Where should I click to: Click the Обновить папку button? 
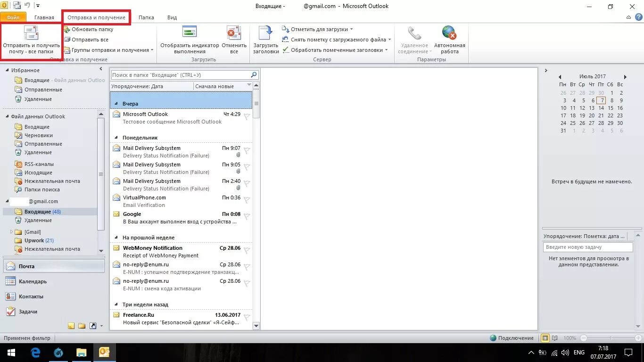[x=89, y=29]
